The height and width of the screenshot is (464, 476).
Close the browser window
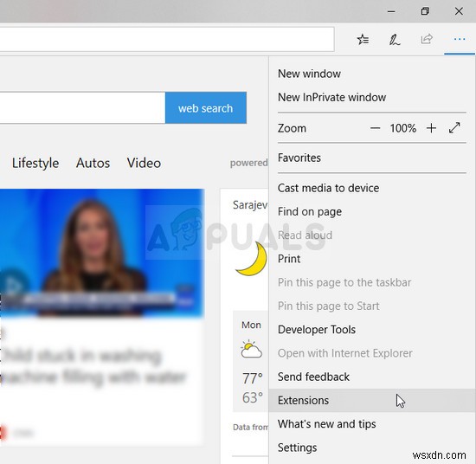459,11
